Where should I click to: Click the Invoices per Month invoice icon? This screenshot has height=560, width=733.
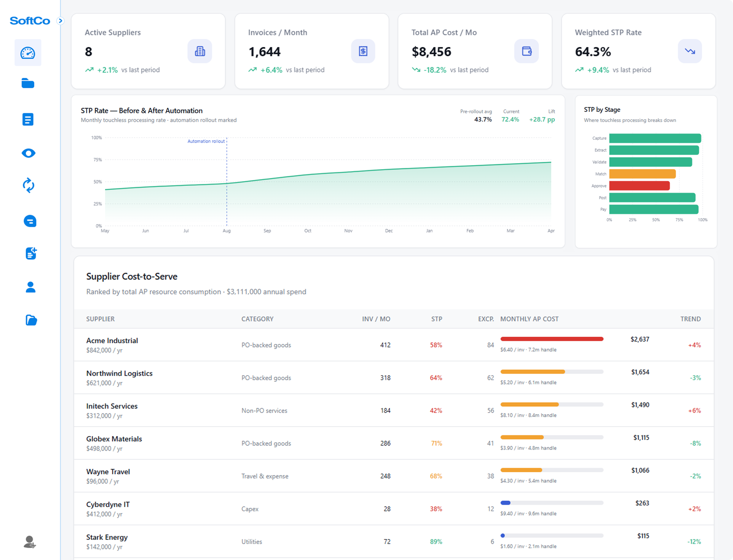[x=363, y=51]
